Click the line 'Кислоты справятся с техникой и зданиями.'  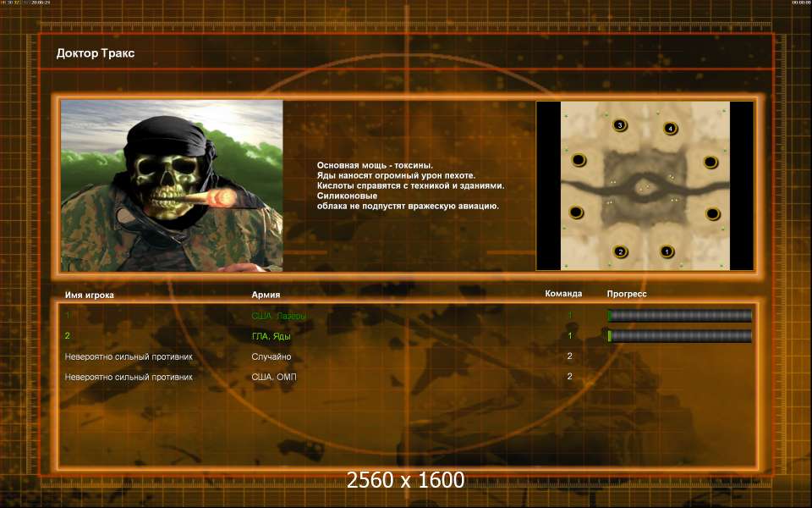pyautogui.click(x=411, y=185)
